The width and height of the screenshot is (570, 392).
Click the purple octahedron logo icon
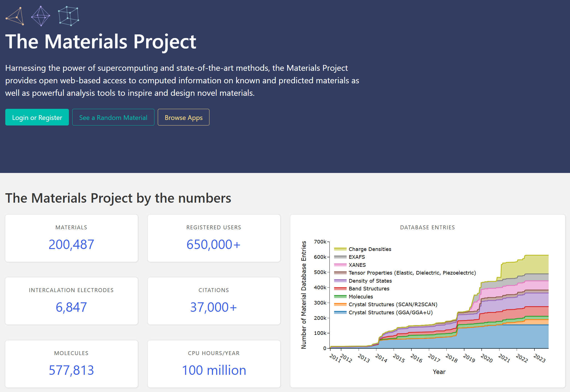pyautogui.click(x=41, y=16)
